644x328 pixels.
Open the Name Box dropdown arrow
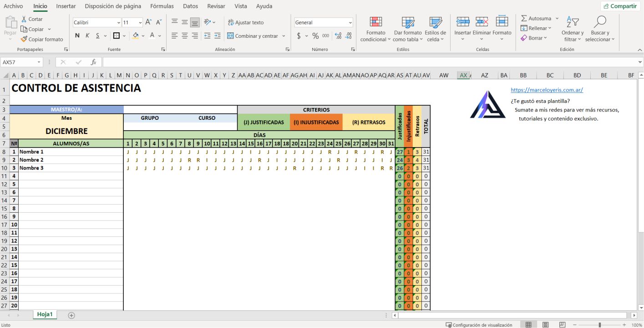point(39,62)
